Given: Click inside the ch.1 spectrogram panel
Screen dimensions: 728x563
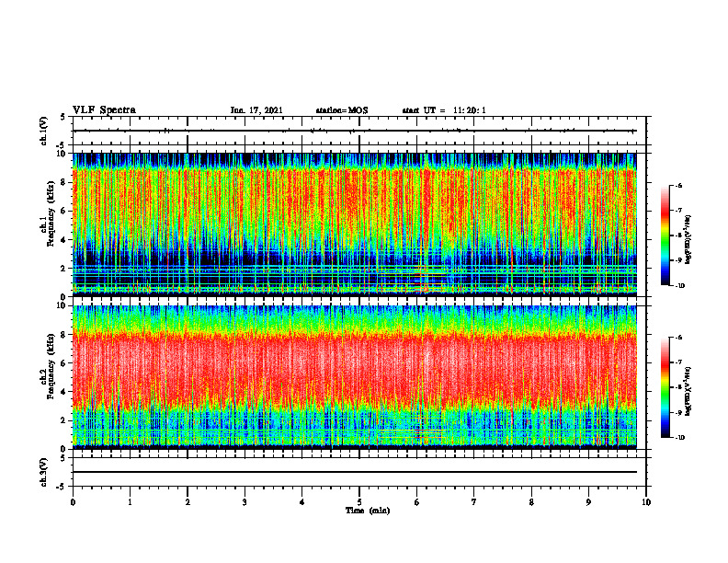Looking at the screenshot, I should 354,224.
